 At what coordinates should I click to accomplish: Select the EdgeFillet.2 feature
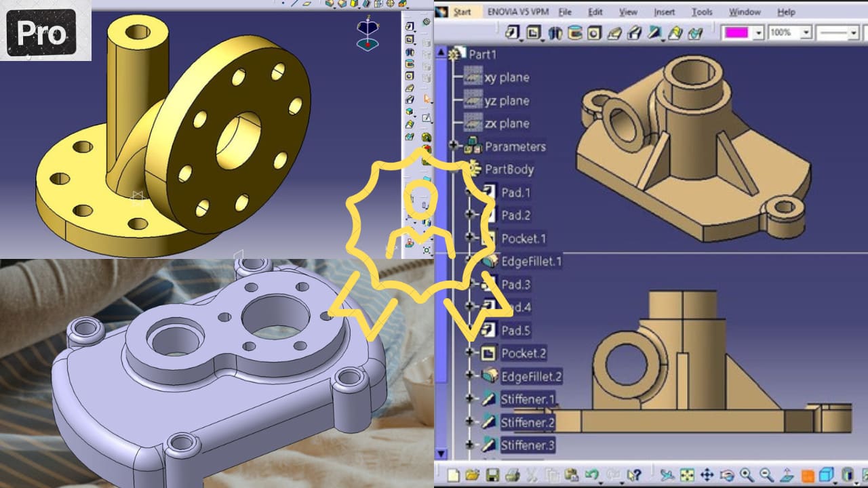532,376
